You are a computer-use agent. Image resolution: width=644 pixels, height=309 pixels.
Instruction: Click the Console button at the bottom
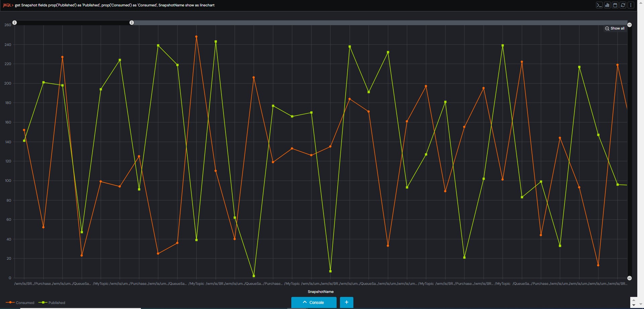click(316, 302)
